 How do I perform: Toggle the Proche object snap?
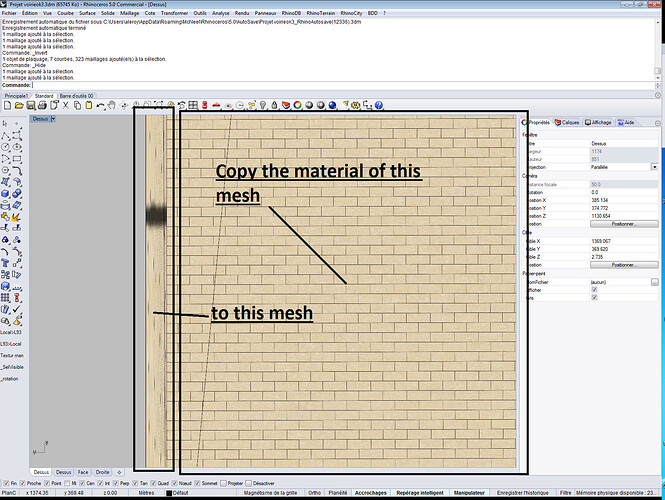point(22,483)
